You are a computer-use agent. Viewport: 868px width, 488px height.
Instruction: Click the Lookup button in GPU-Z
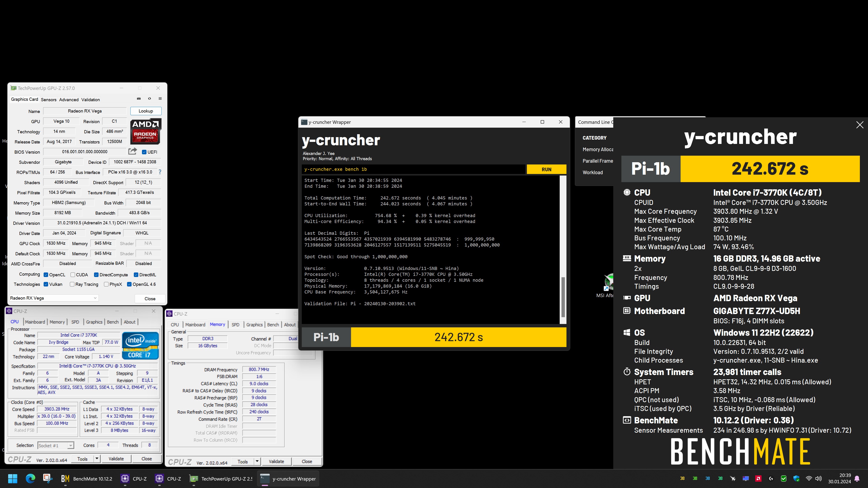[x=146, y=111]
